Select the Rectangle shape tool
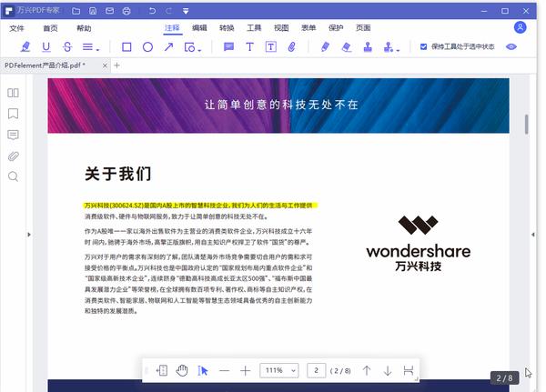 click(x=126, y=47)
